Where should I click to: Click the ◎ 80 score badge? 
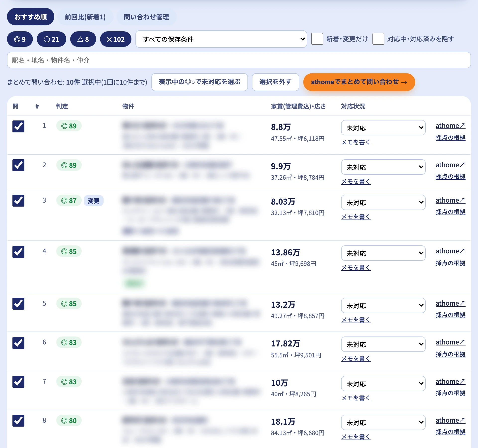(x=69, y=421)
